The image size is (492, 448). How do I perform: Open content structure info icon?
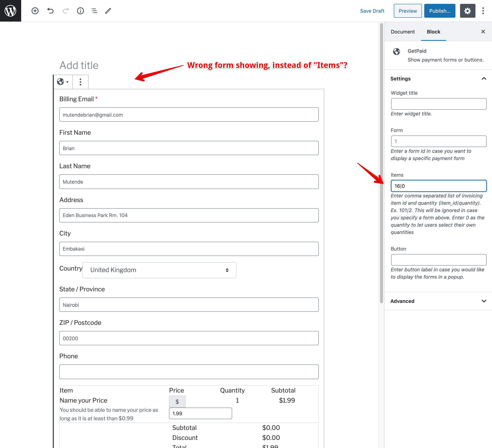(80, 11)
